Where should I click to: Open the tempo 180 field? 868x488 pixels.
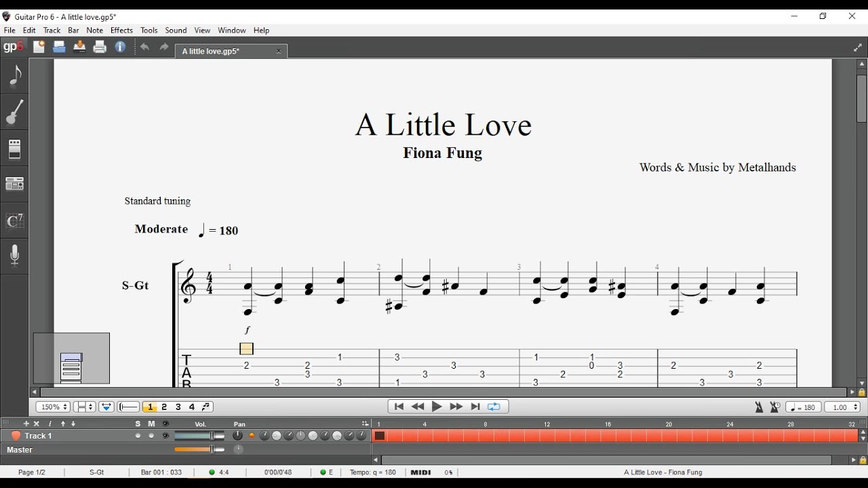point(804,407)
